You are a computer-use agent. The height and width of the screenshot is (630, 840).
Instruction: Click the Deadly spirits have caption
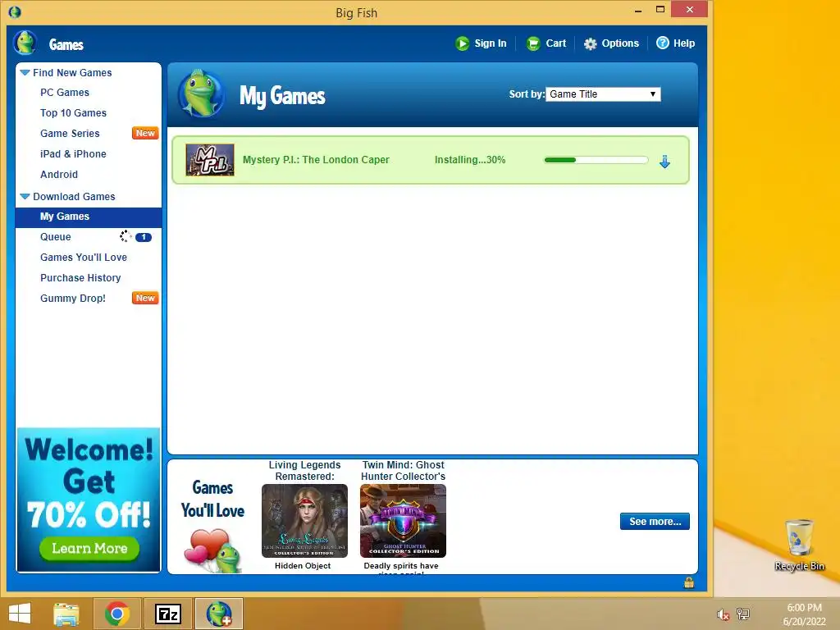click(400, 566)
